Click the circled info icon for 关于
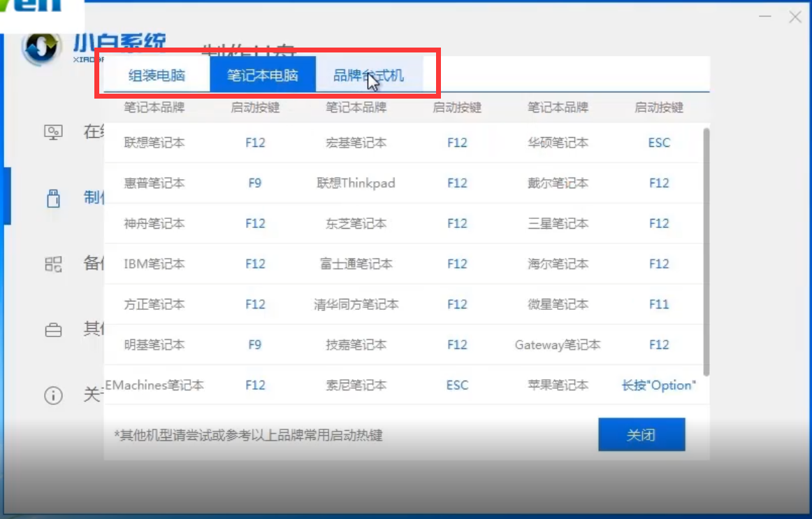The height and width of the screenshot is (519, 812). tap(52, 392)
